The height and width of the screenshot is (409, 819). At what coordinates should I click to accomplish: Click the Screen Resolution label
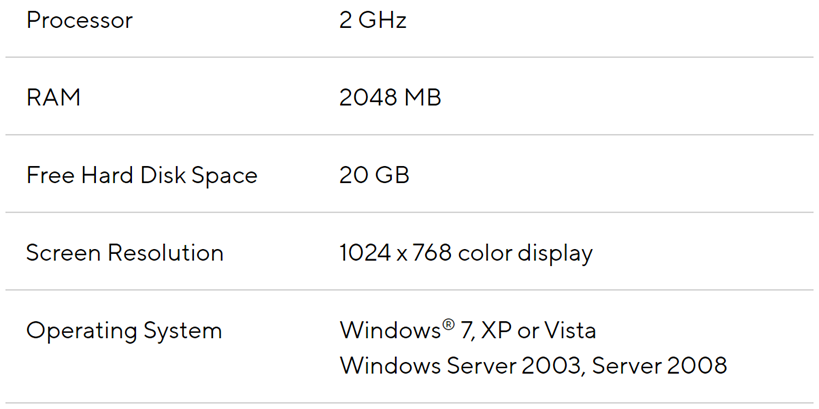[125, 253]
